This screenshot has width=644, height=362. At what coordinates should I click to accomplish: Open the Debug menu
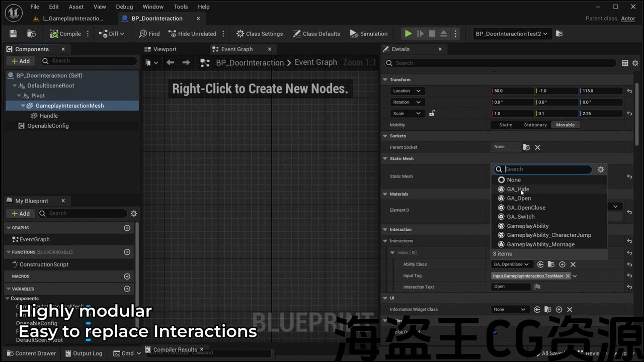(124, 7)
